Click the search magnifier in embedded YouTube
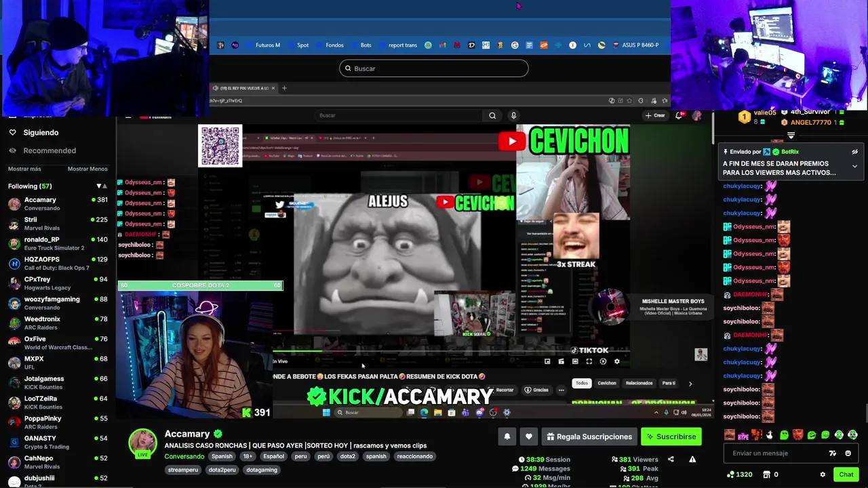The image size is (868, 488). tap(492, 115)
